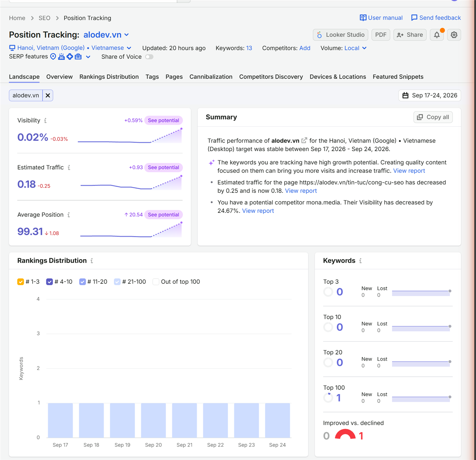This screenshot has width=476, height=460.
Task: Click Copy all in Summary
Action: click(433, 117)
